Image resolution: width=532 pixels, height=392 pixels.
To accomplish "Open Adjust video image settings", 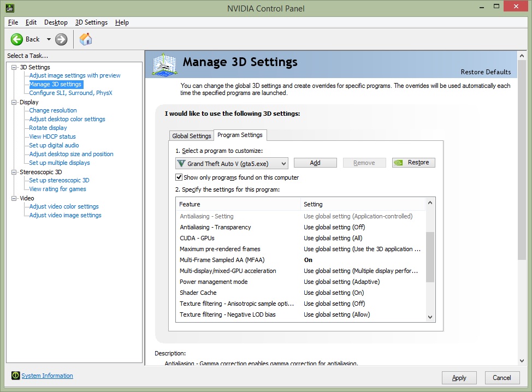I will tap(65, 215).
